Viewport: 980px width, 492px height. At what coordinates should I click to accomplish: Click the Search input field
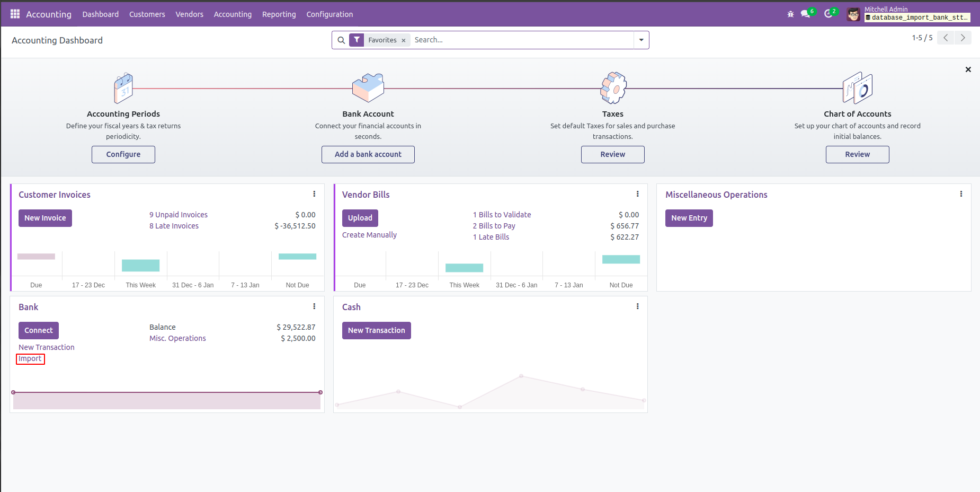click(x=522, y=40)
